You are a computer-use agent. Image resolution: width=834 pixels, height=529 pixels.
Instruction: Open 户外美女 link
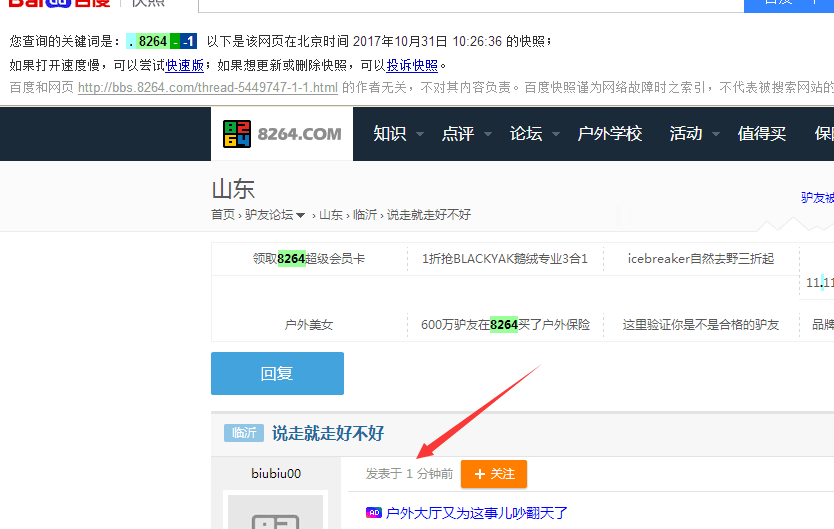tap(309, 325)
